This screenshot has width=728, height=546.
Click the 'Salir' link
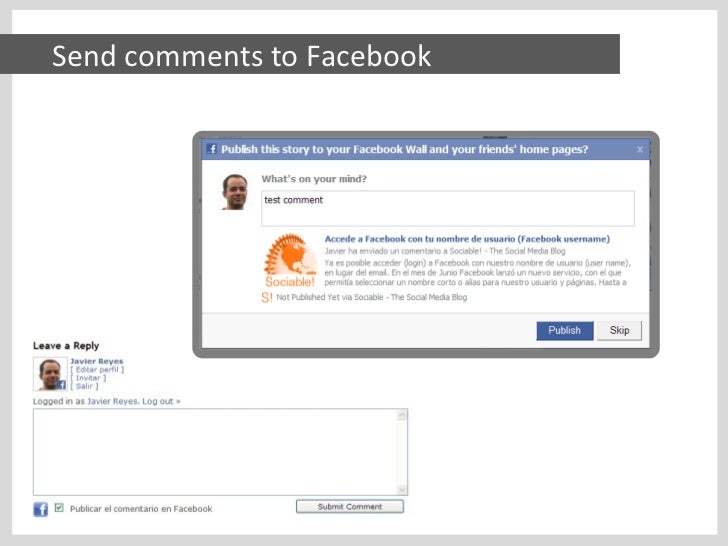pos(84,386)
